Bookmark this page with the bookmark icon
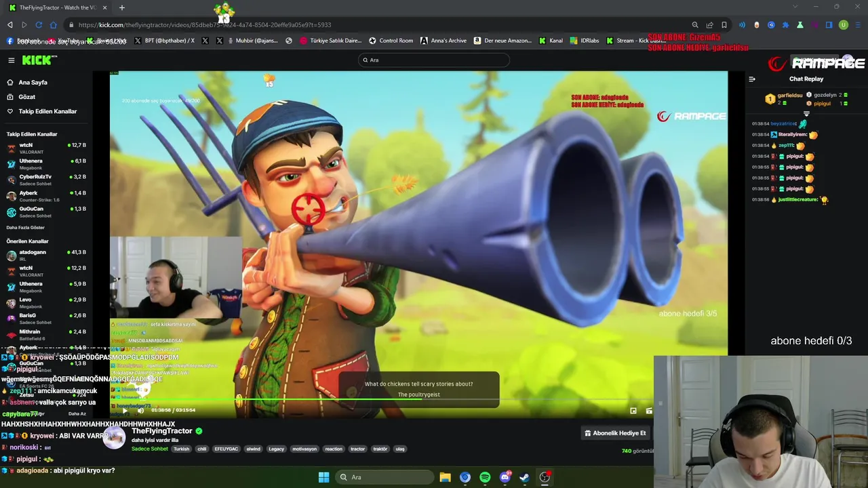 click(724, 25)
